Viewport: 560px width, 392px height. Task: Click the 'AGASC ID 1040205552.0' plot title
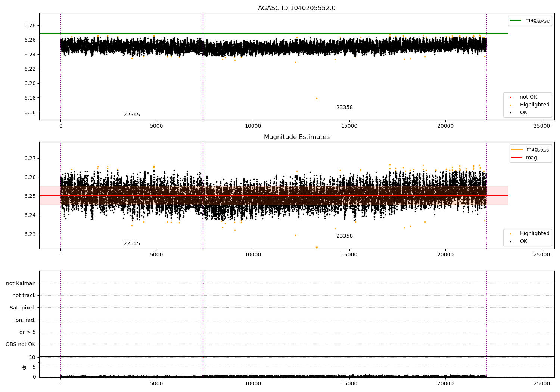tap(296, 8)
